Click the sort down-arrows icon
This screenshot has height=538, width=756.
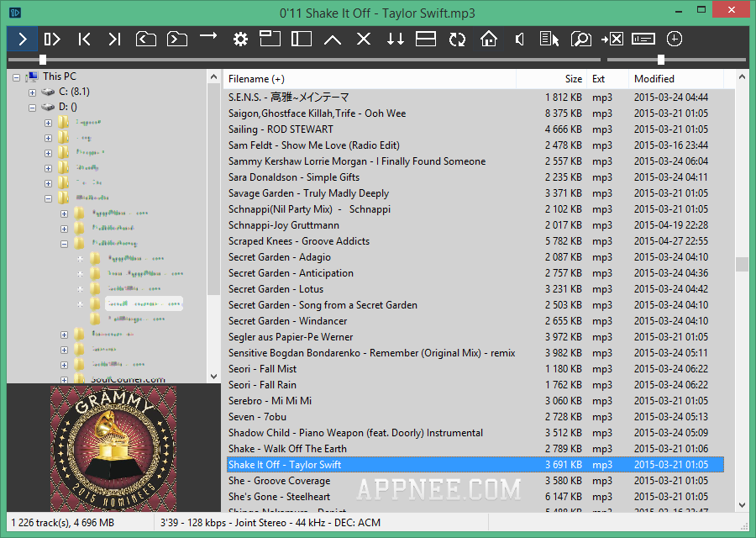(x=395, y=39)
